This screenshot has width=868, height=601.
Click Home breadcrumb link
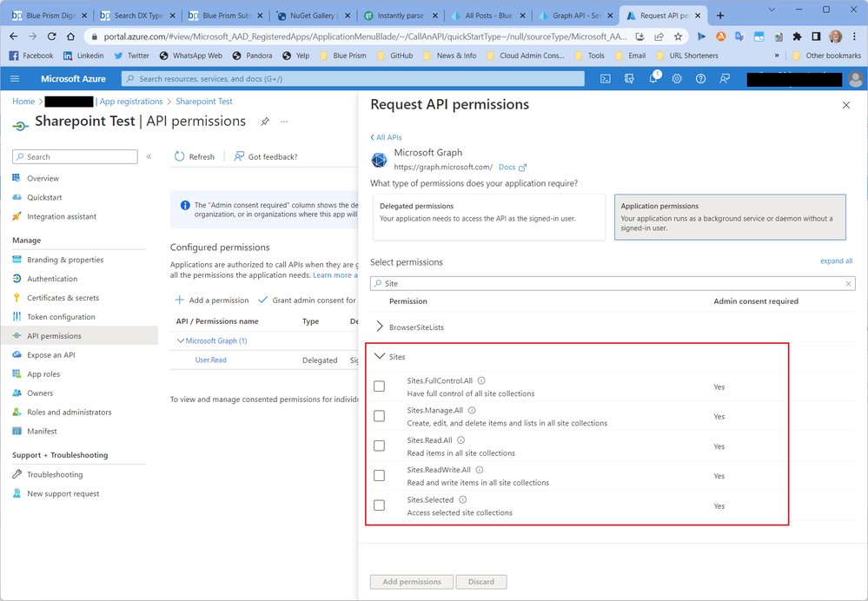point(23,102)
